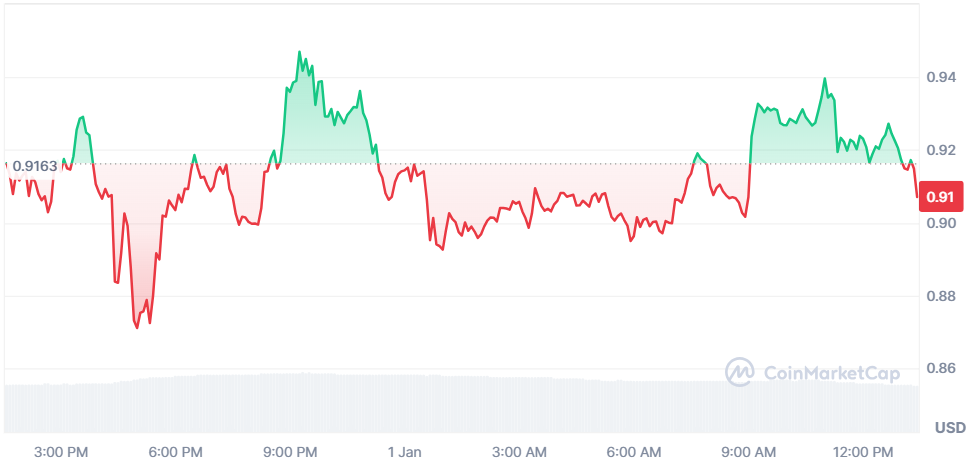Viewport: 978px width, 463px height.
Task: Select the 9:00 PM time axis label
Action: pos(292,452)
